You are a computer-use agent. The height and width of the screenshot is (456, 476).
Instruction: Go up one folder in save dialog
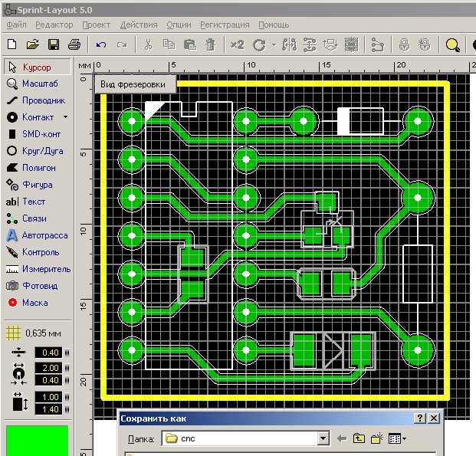[359, 438]
